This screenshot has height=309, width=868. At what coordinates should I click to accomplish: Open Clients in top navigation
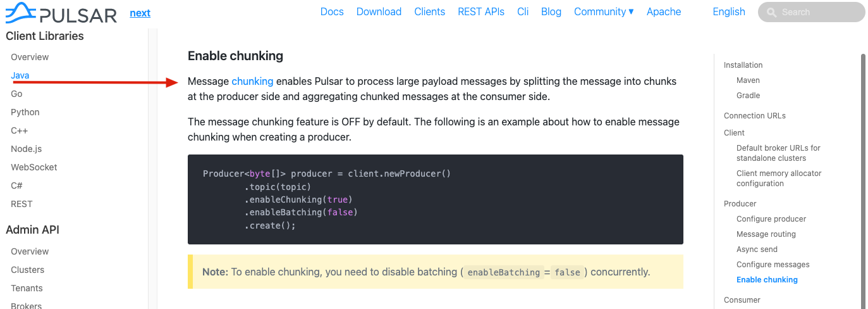click(430, 11)
